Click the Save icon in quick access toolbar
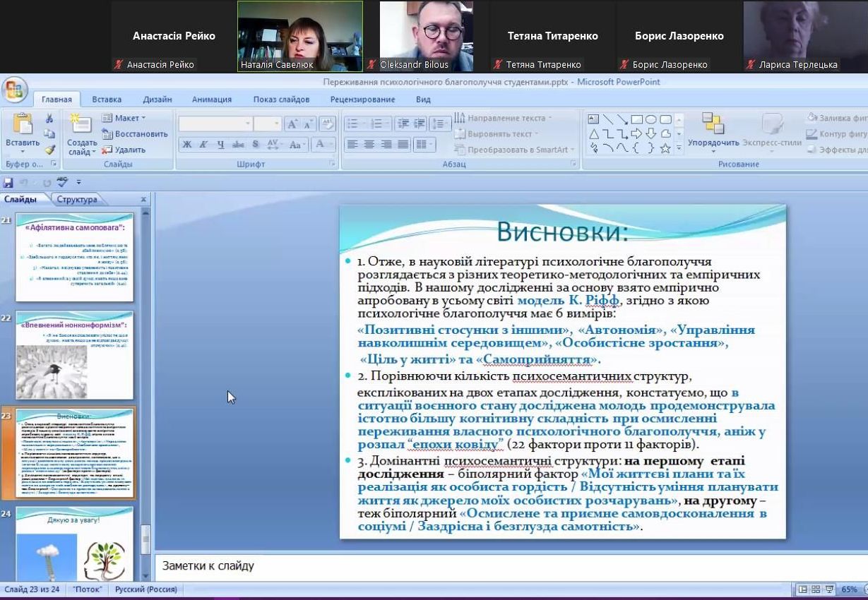868x600 pixels. 8,182
